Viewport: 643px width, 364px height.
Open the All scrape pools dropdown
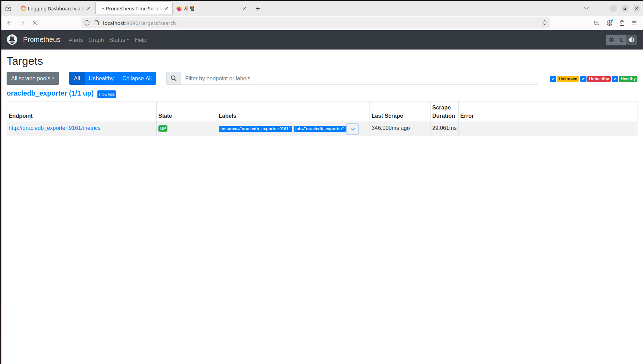(x=33, y=78)
